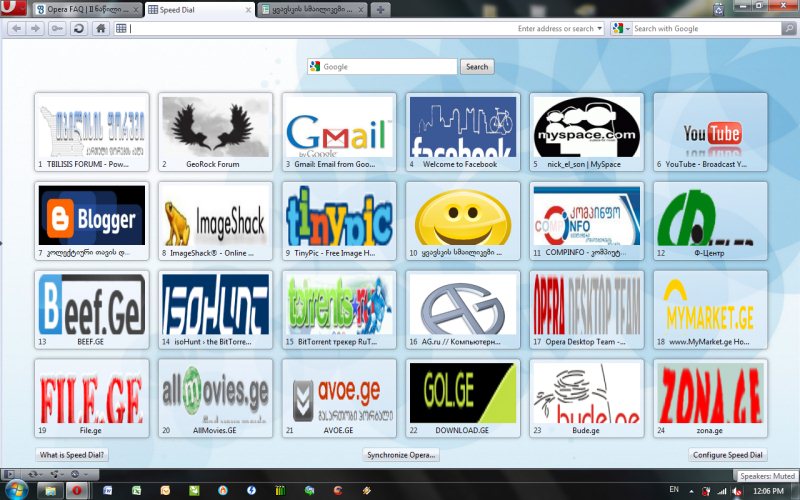The width and height of the screenshot is (800, 500).
Task: Open the Bude.ge speed dial thumbnail
Action: [x=587, y=398]
